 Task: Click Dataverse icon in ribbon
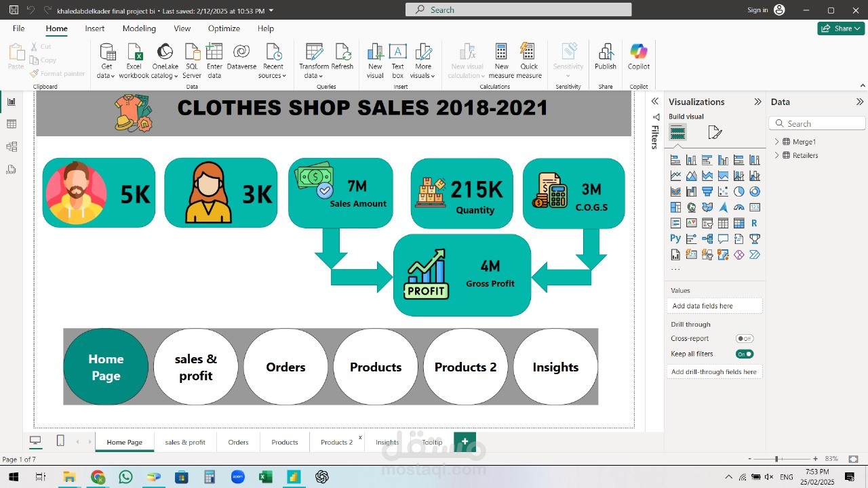(241, 56)
